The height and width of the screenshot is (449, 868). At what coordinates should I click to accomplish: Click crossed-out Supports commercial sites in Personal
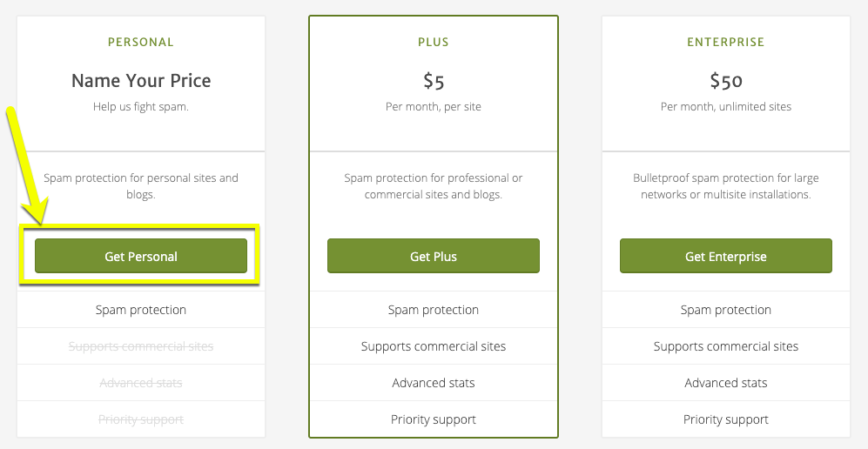tap(141, 346)
